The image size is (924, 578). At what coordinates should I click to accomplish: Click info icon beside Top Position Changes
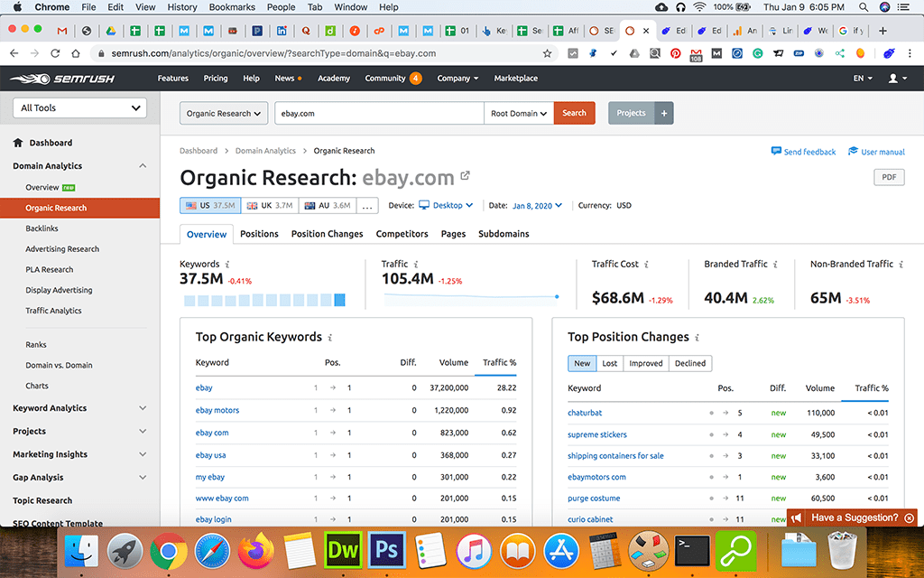(698, 338)
